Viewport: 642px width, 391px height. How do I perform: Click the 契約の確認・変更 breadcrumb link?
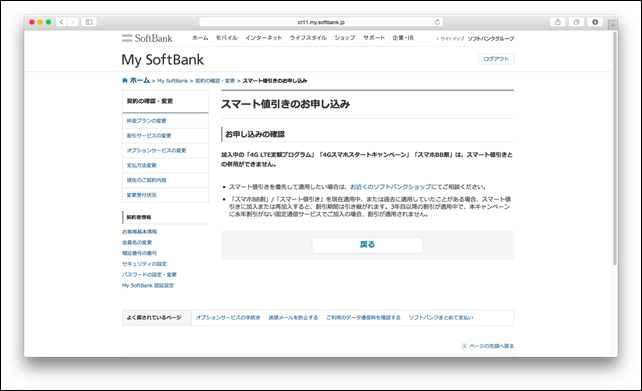[x=215, y=81]
